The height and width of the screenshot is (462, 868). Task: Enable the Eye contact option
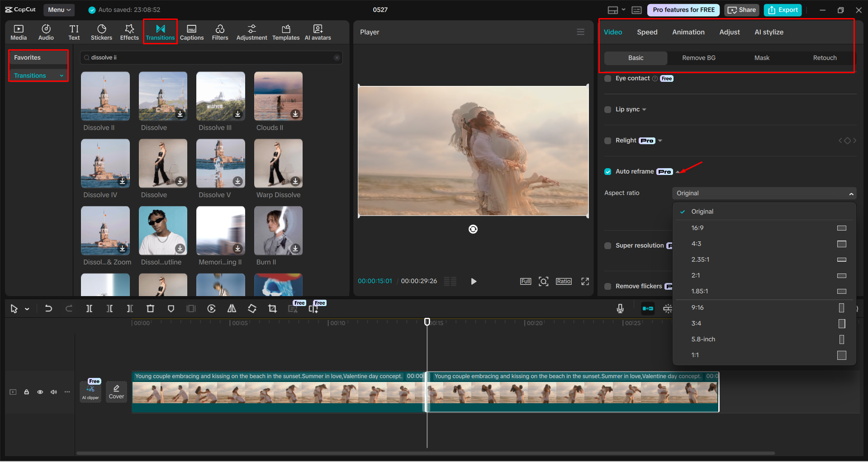coord(607,78)
